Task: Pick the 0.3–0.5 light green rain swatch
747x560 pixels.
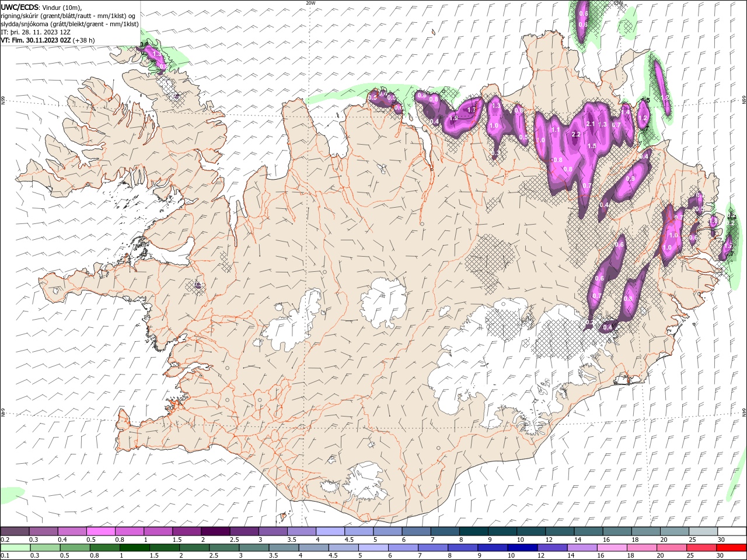Action: 46,547
